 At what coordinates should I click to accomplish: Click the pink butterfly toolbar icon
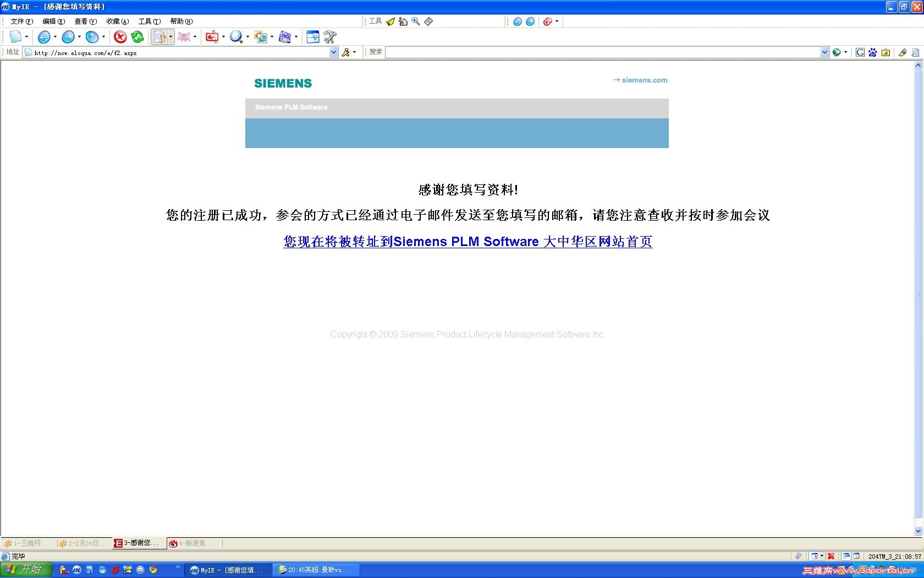[184, 37]
